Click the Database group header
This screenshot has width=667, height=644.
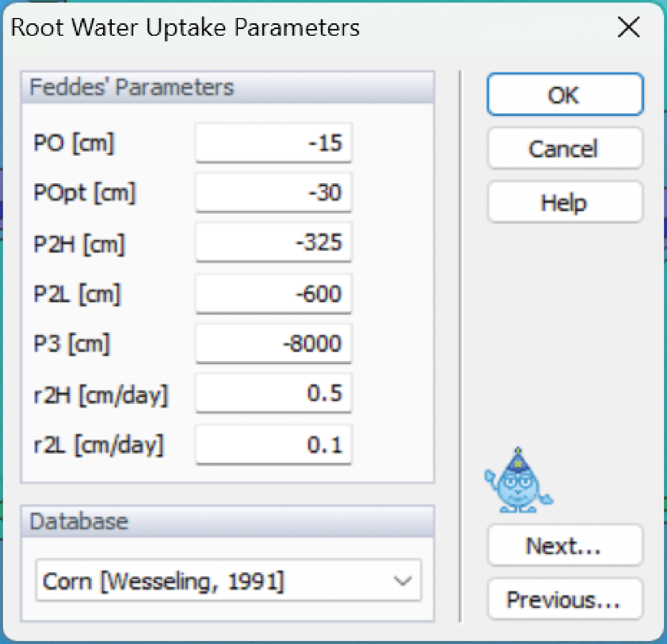pyautogui.click(x=79, y=521)
